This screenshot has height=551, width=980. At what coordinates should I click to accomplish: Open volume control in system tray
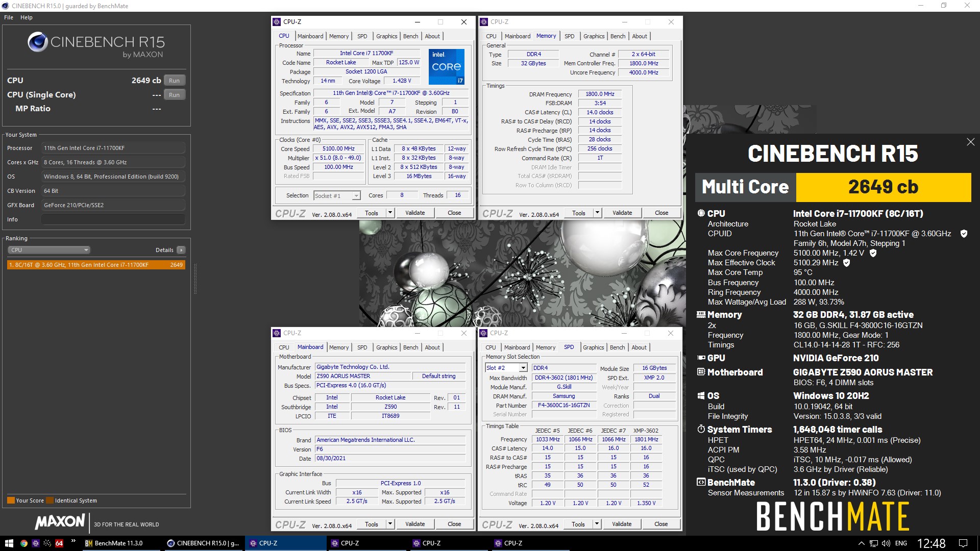pyautogui.click(x=886, y=543)
